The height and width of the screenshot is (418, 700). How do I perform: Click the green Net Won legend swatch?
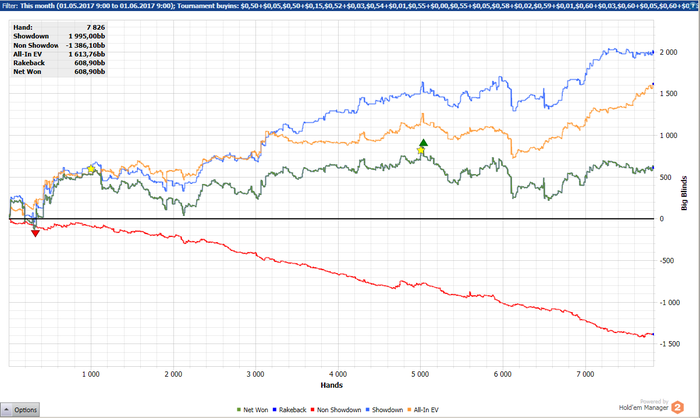click(238, 410)
